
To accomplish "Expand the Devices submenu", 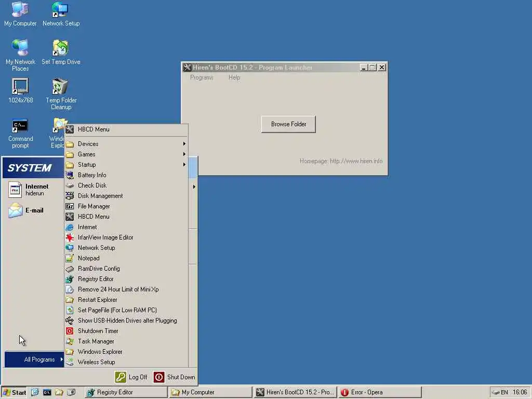I will pos(126,144).
